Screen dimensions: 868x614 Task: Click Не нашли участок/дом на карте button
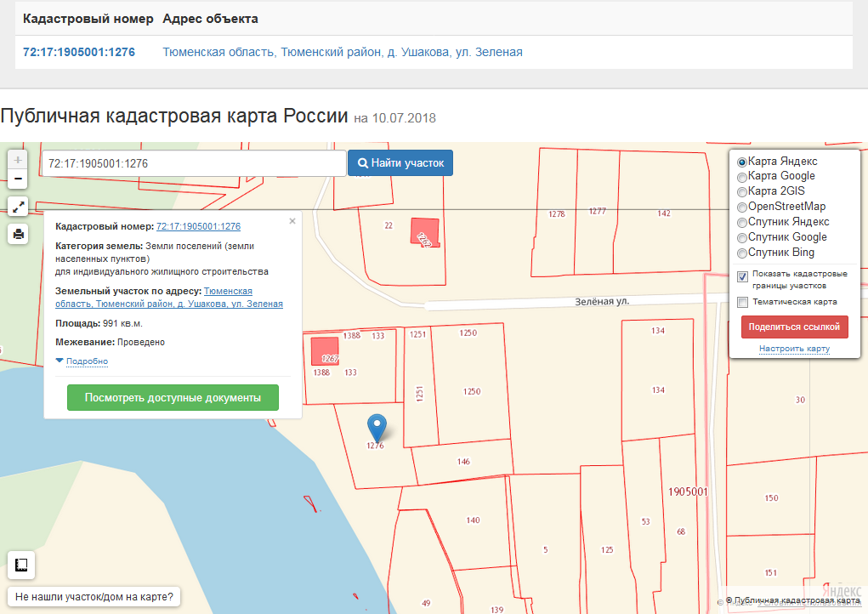(x=94, y=597)
